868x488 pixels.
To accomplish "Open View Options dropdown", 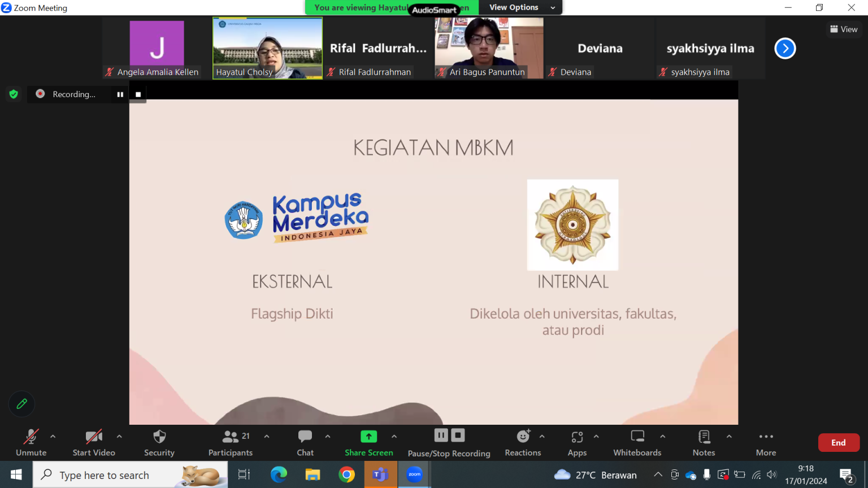I will pos(522,7).
